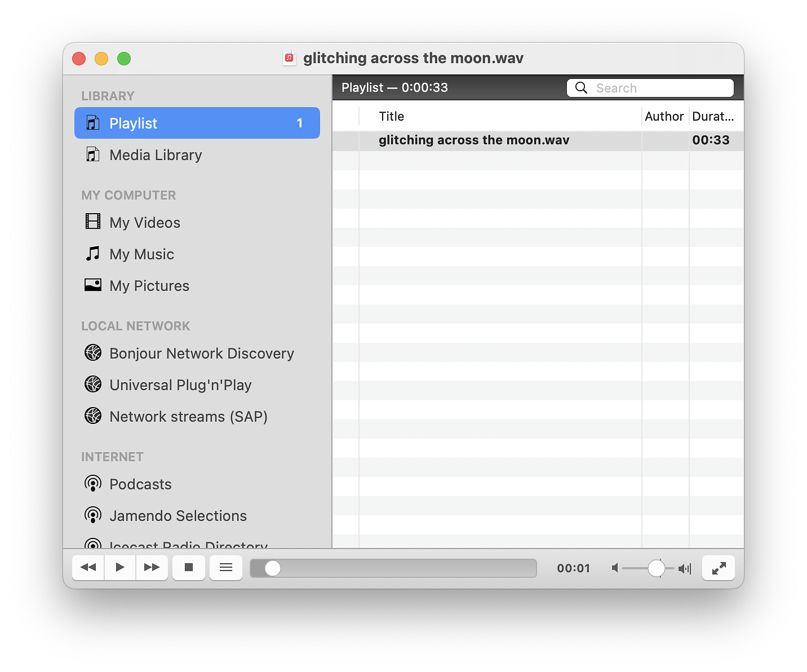Select glitching across the moon.wav playlist row
The height and width of the screenshot is (672, 807).
473,140
